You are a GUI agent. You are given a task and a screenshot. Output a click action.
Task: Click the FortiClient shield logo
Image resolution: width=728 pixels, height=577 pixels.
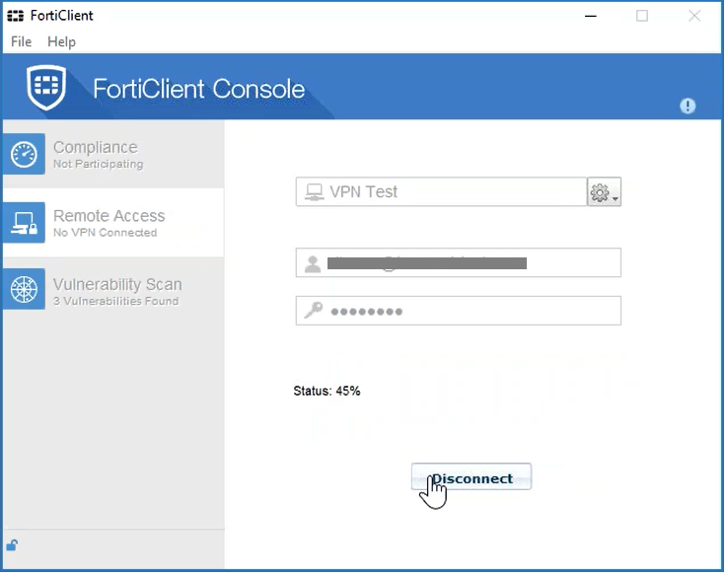[46, 88]
